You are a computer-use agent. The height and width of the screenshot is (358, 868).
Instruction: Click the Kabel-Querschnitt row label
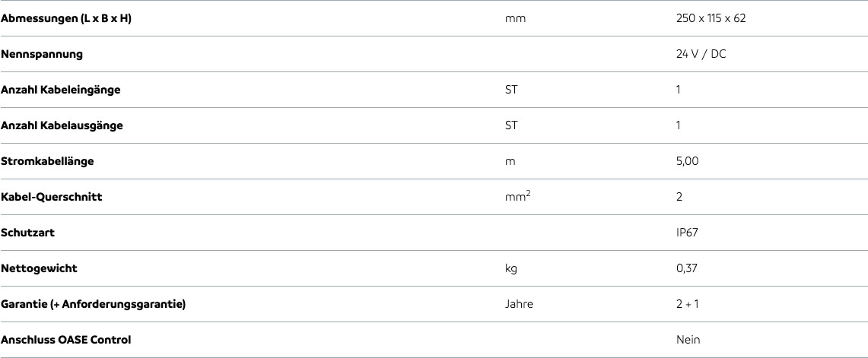[x=52, y=197]
